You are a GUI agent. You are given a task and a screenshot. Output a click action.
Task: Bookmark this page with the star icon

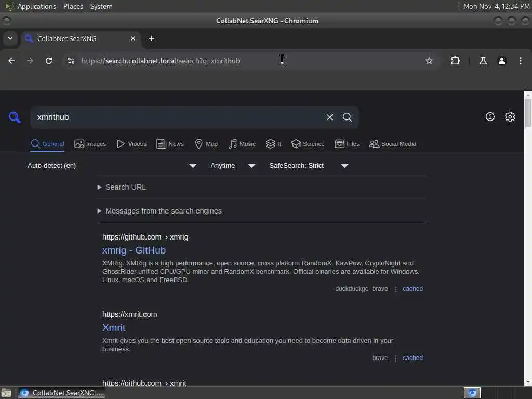pyautogui.click(x=429, y=61)
